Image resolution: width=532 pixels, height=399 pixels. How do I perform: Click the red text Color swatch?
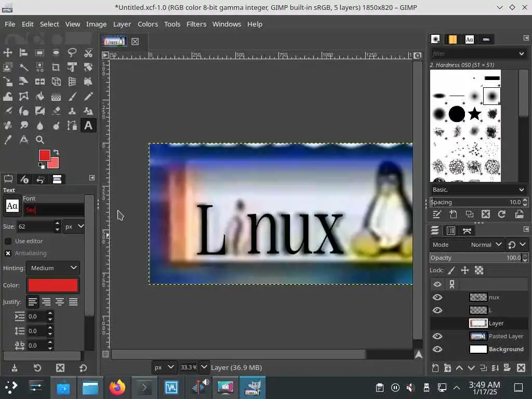[x=53, y=285]
